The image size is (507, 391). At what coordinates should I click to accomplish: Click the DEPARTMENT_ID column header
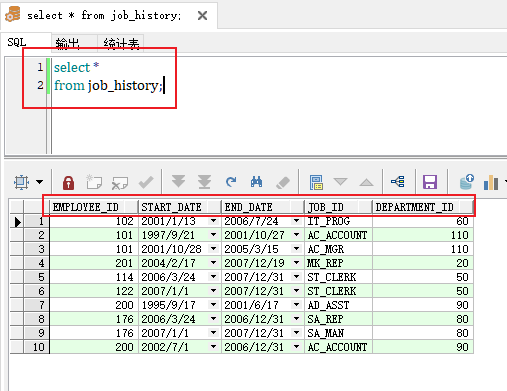pos(423,207)
